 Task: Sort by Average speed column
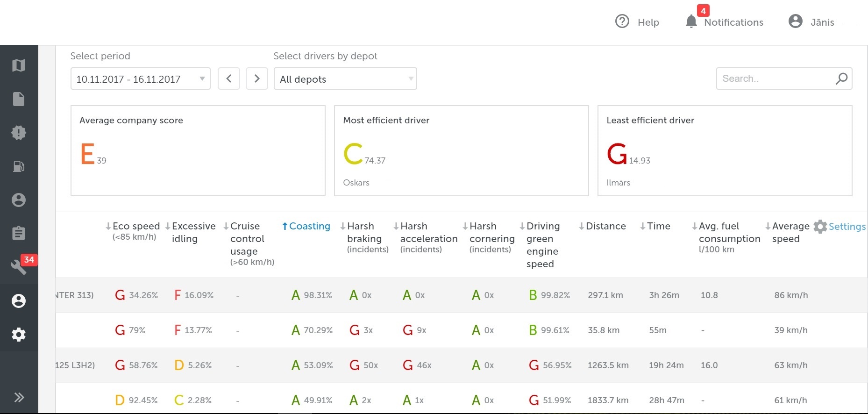[787, 232]
